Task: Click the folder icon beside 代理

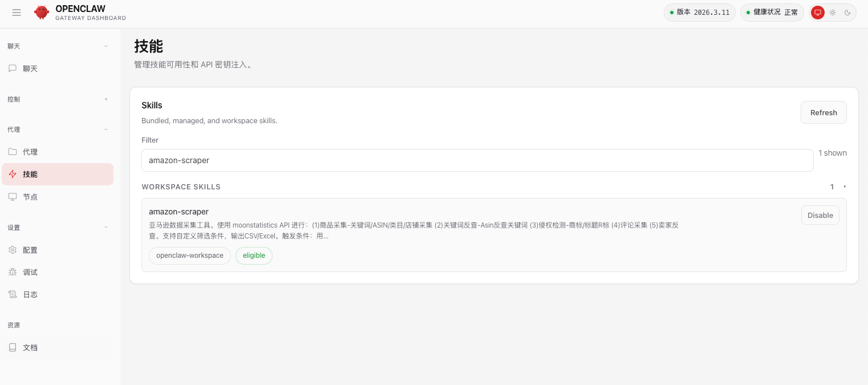Action: point(13,152)
